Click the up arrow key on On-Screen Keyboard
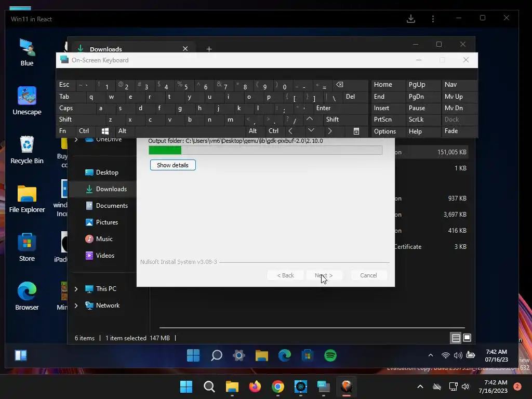 [310, 119]
